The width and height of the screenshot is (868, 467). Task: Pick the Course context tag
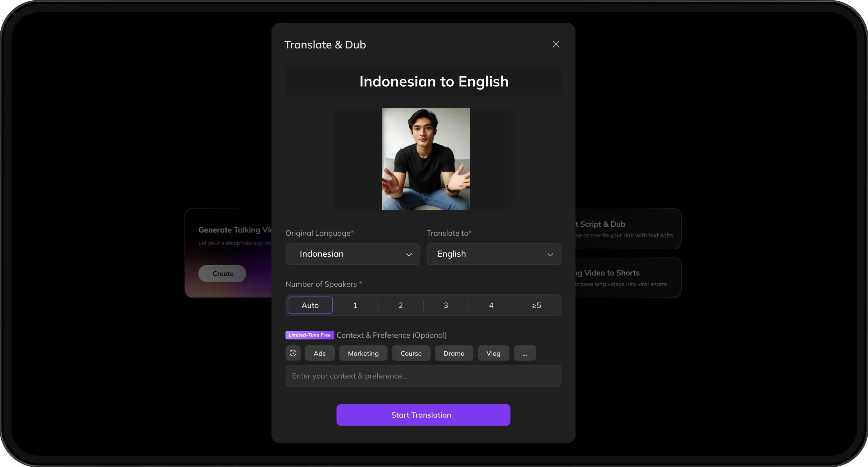[411, 353]
